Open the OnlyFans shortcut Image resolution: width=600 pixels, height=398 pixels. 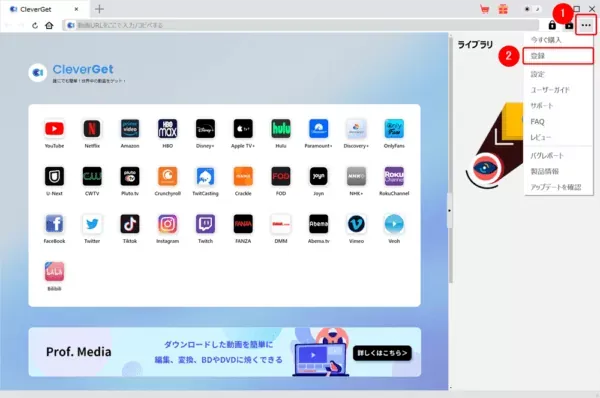point(394,129)
